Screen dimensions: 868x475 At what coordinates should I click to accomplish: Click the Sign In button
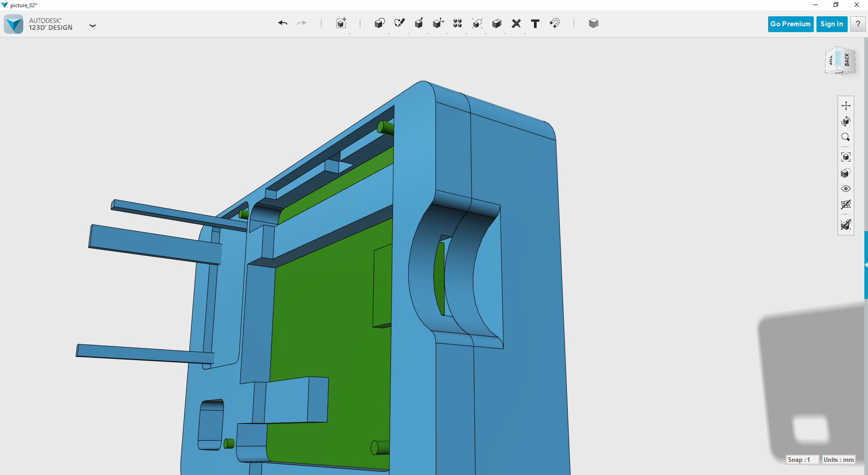pos(831,24)
